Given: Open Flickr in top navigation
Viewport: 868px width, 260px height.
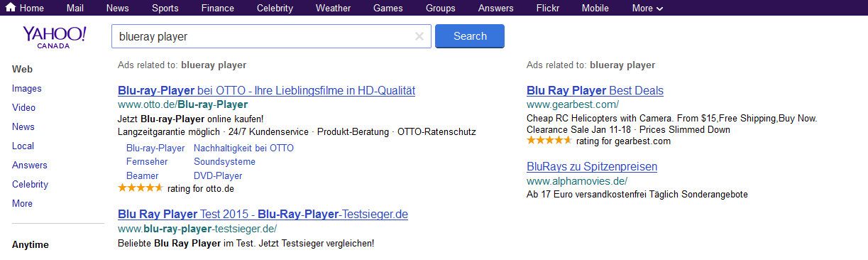Looking at the screenshot, I should [x=548, y=9].
